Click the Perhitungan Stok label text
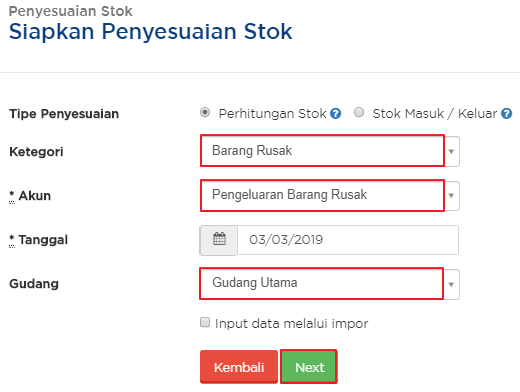 272,114
